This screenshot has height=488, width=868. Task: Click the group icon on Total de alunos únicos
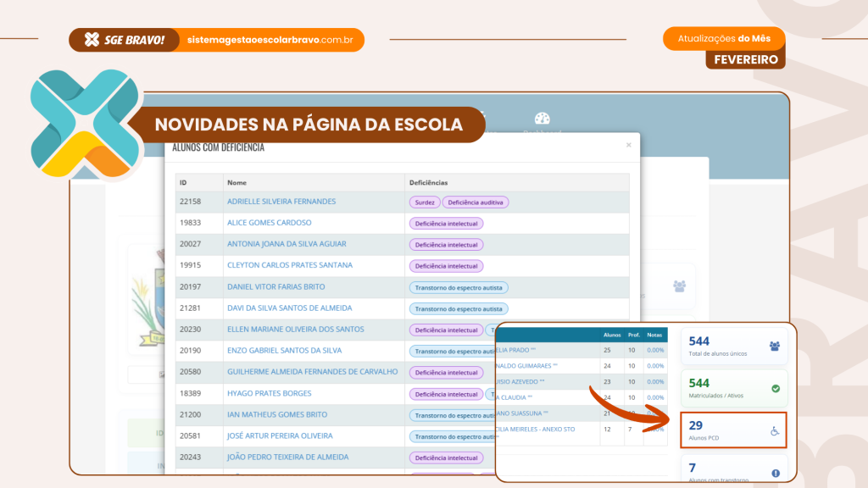(774, 346)
